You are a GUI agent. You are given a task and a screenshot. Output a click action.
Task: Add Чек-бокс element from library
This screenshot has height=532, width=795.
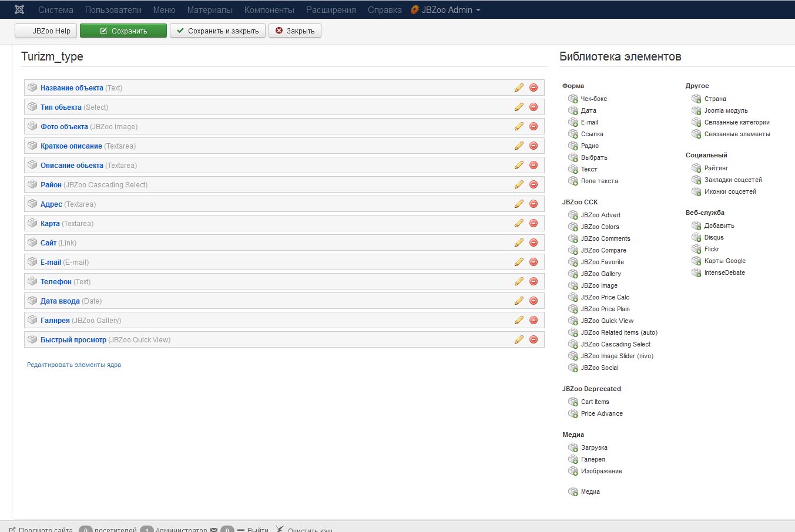point(593,99)
